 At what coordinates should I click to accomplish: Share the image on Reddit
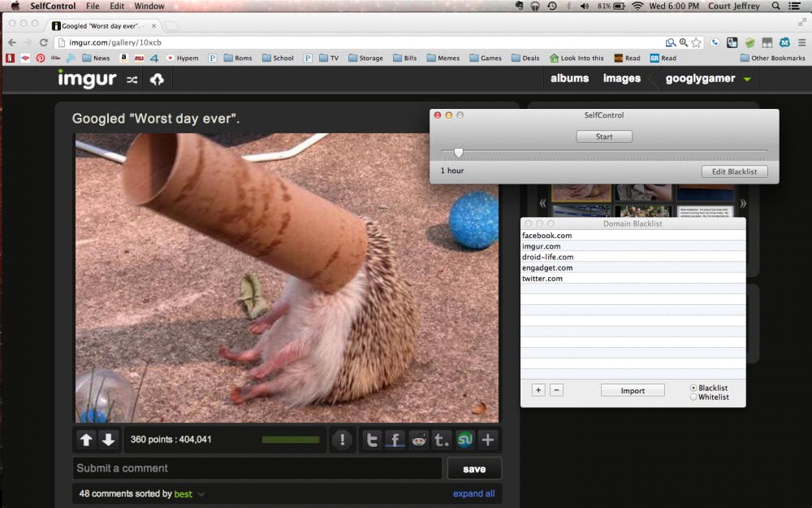[419, 440]
